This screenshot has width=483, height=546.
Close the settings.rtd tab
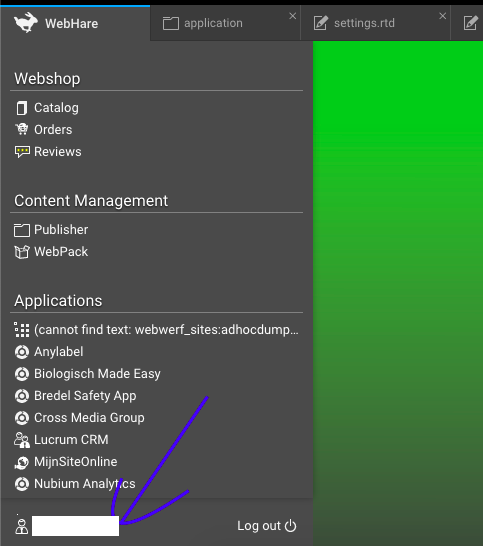point(443,16)
